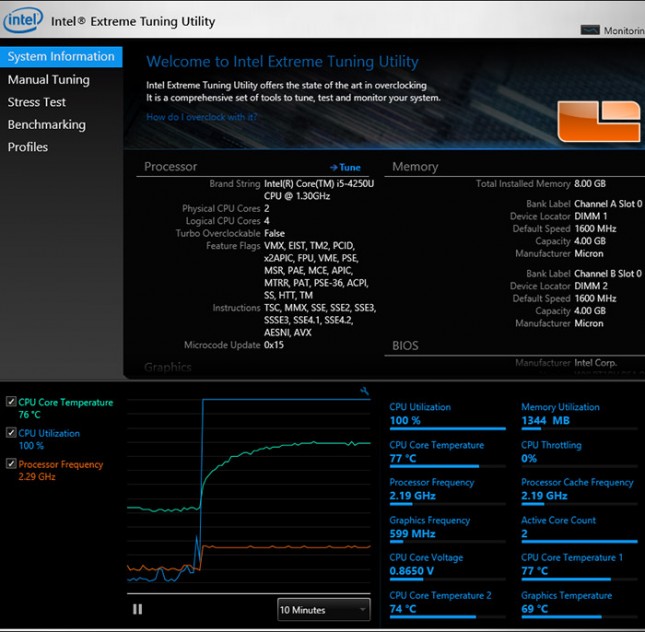Click the Memory section heading
The image size is (645, 632).
(x=415, y=167)
